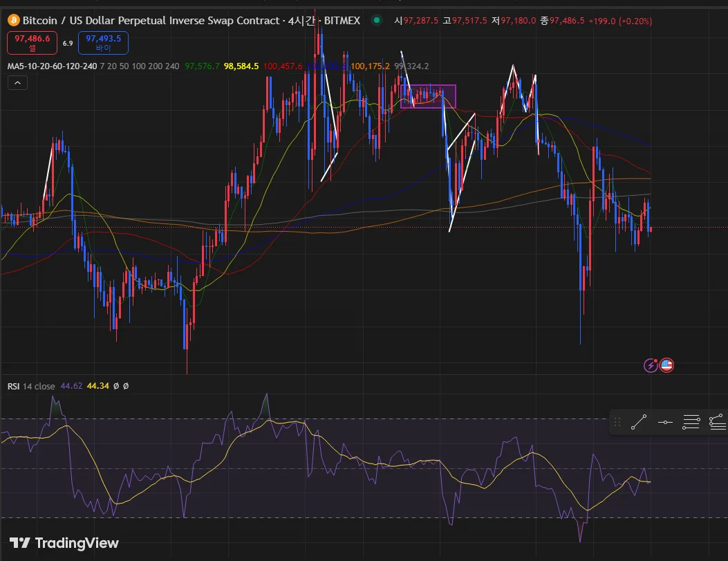Select the horizontal line drawing tool
728x561 pixels.
pos(665,422)
